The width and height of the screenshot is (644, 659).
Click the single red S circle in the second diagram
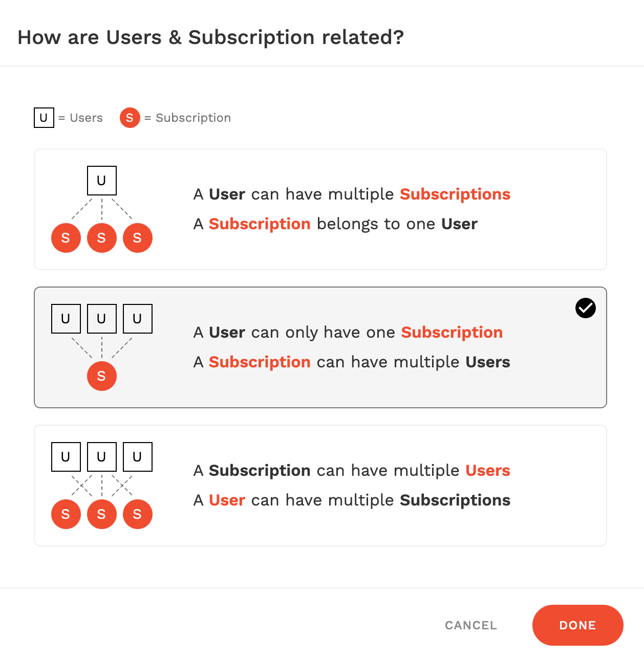[102, 376]
